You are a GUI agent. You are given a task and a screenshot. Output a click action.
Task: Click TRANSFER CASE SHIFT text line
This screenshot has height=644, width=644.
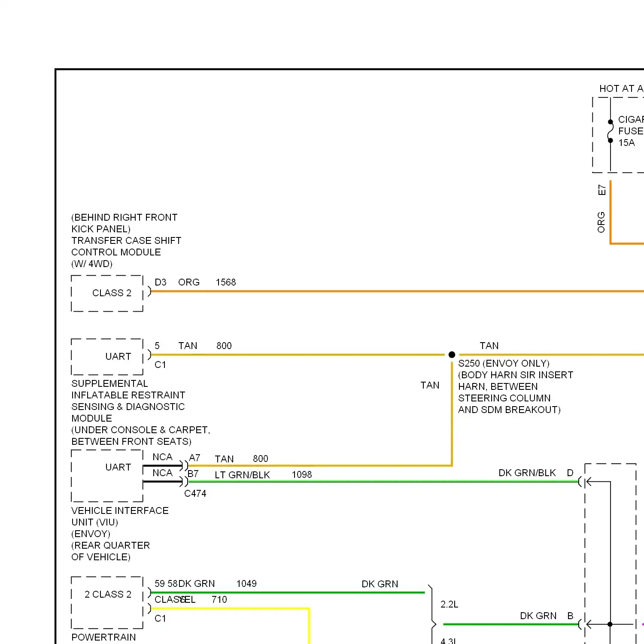(126, 241)
